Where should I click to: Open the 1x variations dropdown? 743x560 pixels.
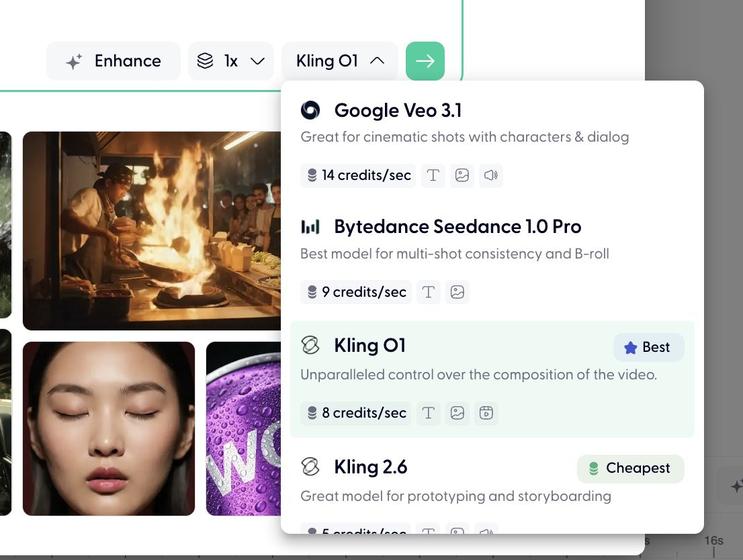point(231,61)
